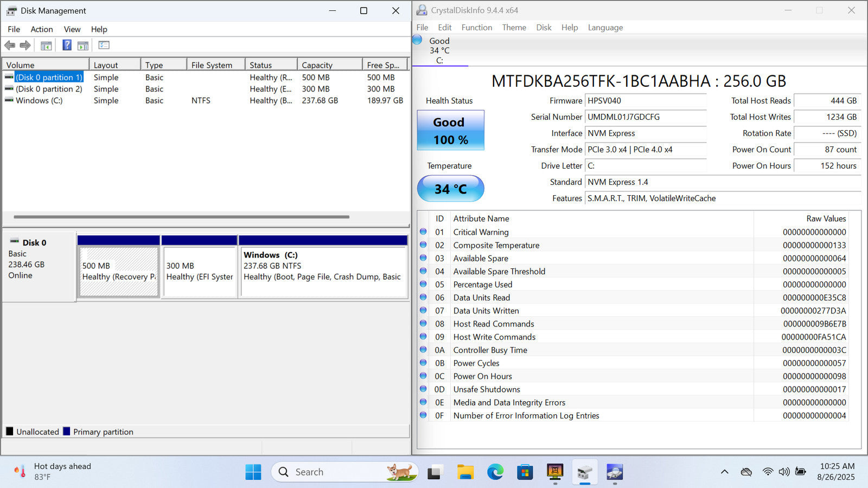Select the 500 MB Recovery partition block
The height and width of the screenshot is (488, 868).
pyautogui.click(x=119, y=272)
